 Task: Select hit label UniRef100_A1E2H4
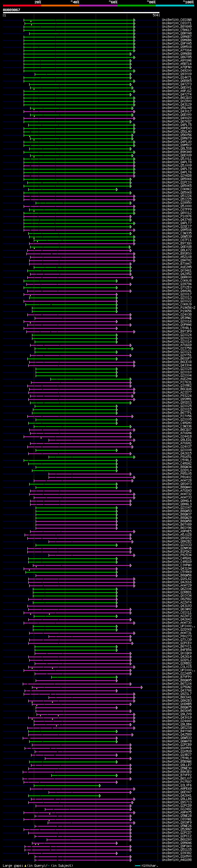point(177,379)
